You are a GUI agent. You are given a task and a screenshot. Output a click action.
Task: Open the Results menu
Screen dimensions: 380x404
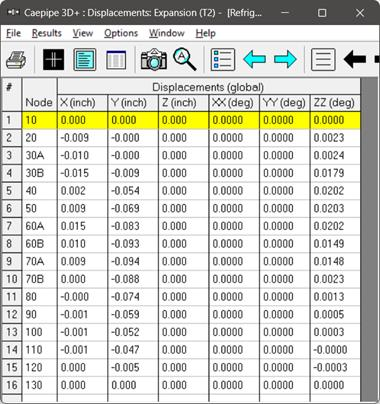click(x=47, y=33)
